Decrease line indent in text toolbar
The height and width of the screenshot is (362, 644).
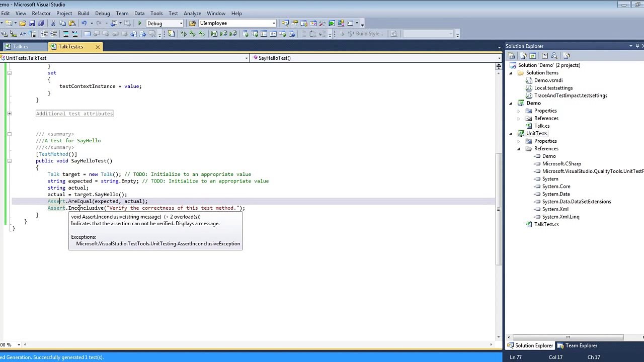[x=44, y=34]
